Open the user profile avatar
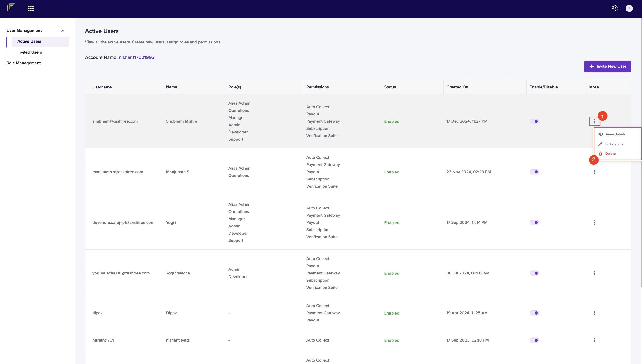Screen dimensions: 642x364 coord(629,8)
